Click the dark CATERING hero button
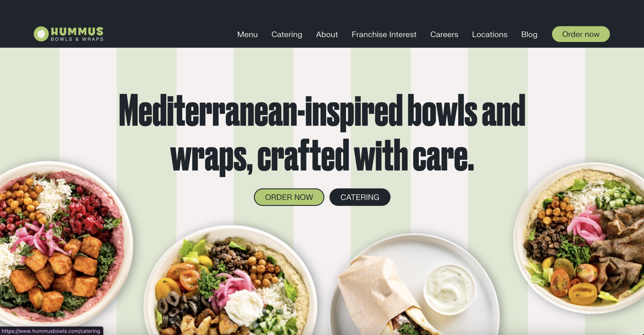The width and height of the screenshot is (644, 335). tap(360, 197)
